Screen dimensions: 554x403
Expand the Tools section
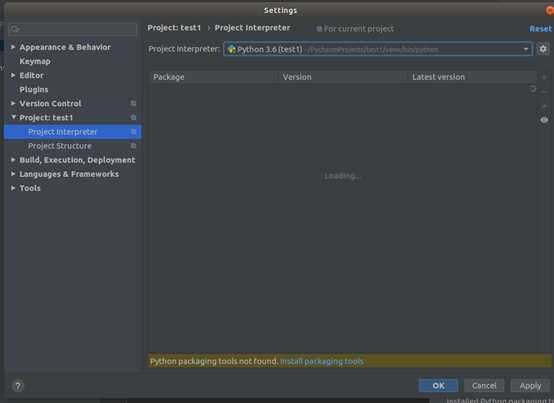point(13,188)
